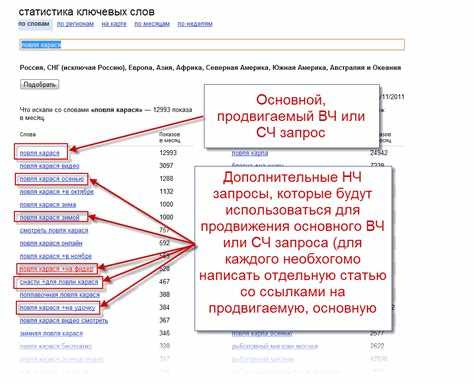Click the impressions value 384
This screenshot has height=387, width=474.
[165, 307]
